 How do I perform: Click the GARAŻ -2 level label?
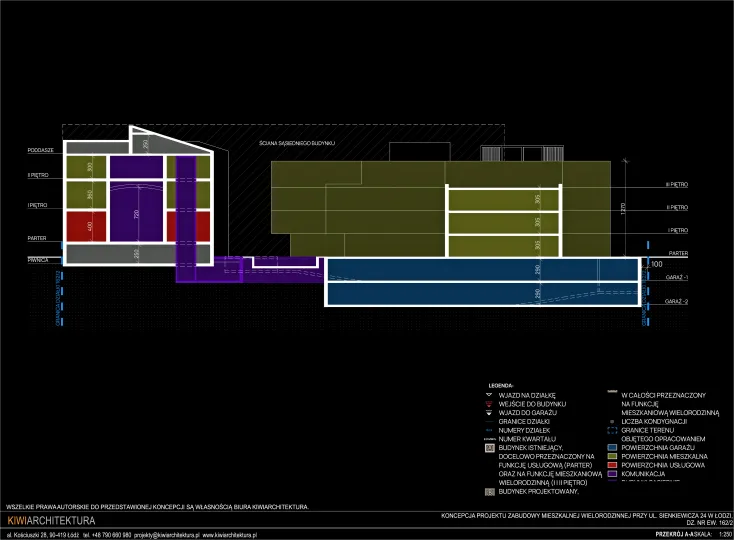(677, 301)
